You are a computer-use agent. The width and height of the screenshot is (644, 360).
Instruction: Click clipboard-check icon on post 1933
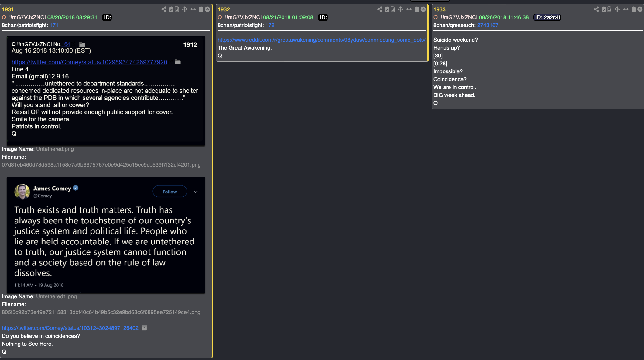click(604, 9)
